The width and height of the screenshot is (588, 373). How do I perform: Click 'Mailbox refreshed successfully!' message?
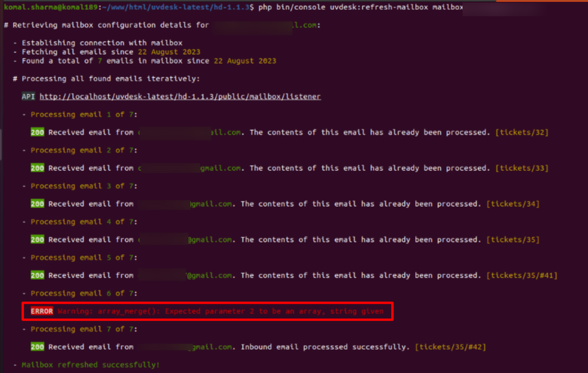(x=90, y=365)
